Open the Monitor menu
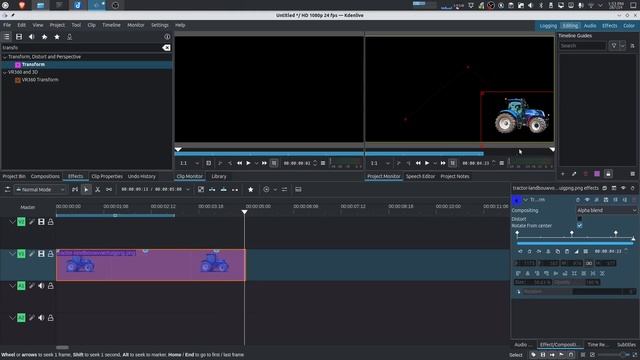 [136, 25]
